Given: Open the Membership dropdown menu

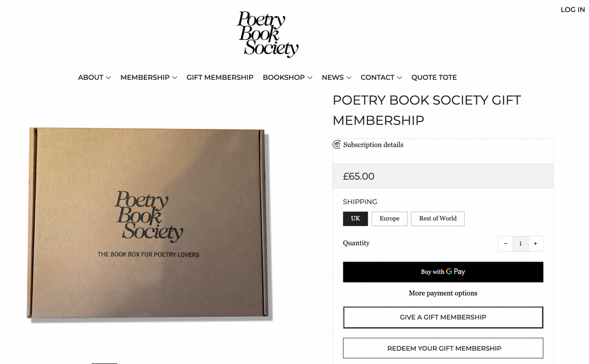Looking at the screenshot, I should coord(148,78).
